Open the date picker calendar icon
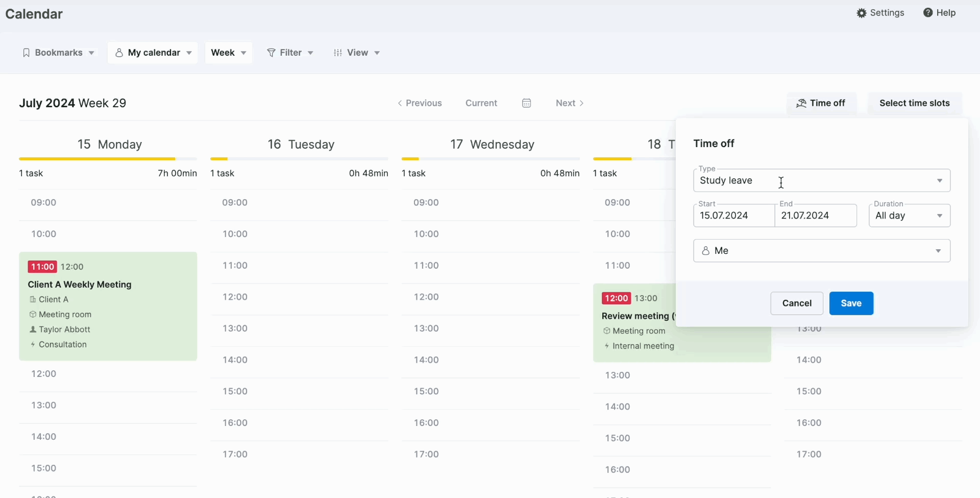Viewport: 980px width, 498px height. click(x=527, y=103)
